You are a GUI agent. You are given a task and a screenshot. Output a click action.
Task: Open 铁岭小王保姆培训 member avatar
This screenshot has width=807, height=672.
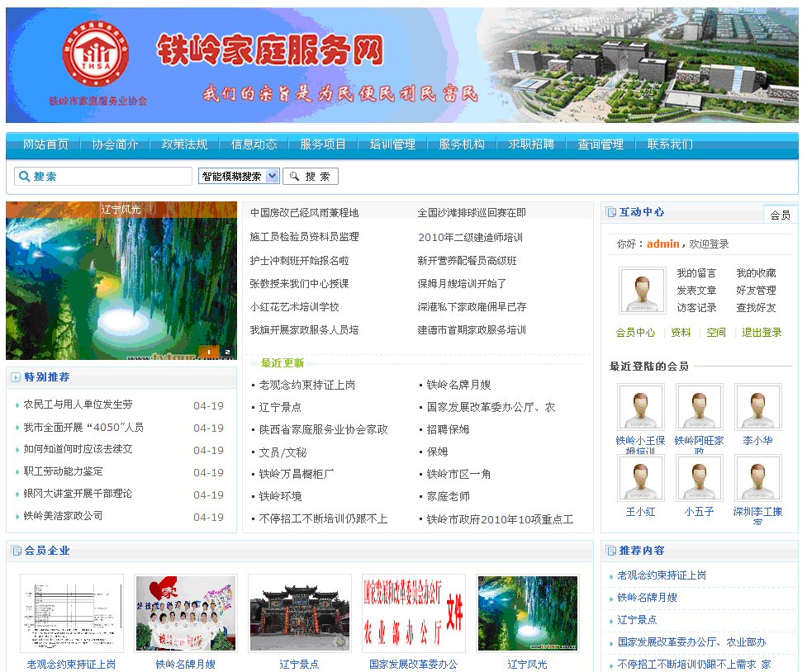pyautogui.click(x=640, y=407)
